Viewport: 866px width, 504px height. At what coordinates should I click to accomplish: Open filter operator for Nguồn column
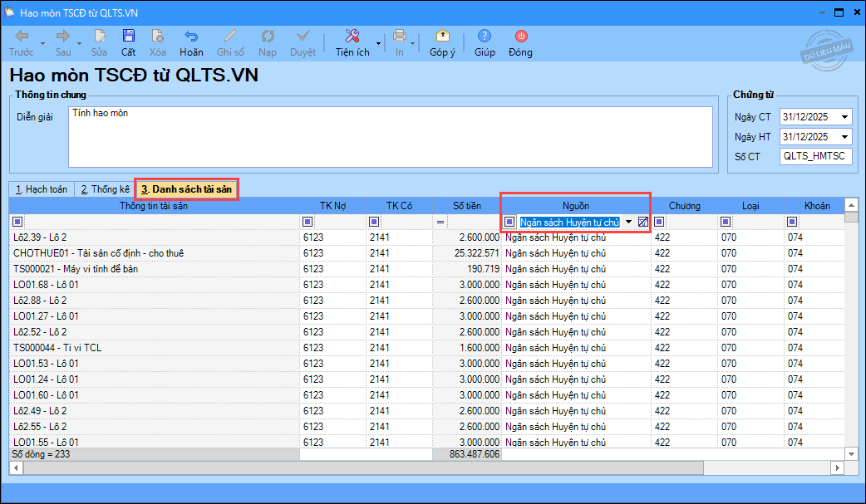pyautogui.click(x=509, y=222)
